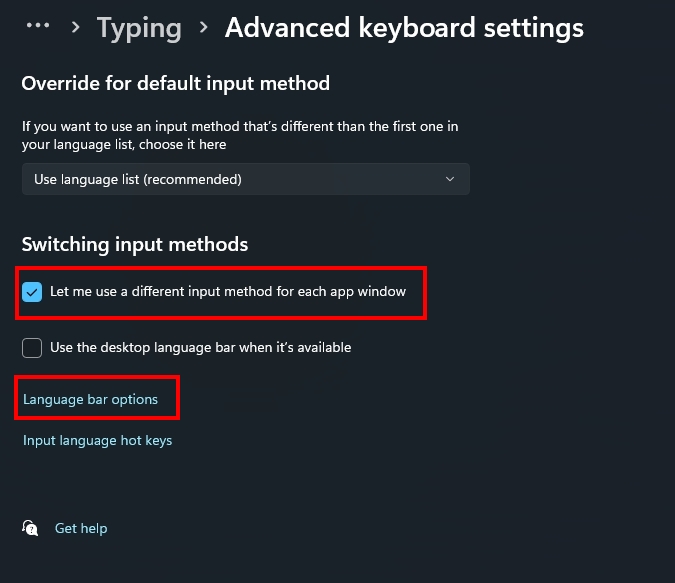Click the Get help chat icon
This screenshot has width=675, height=583.
pyautogui.click(x=30, y=527)
